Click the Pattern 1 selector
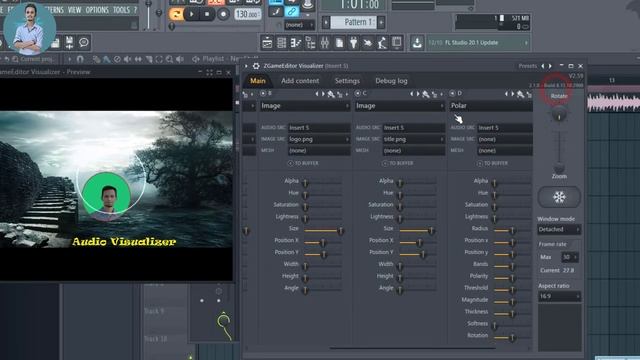Screen dimensions: 640x360 (353, 22)
